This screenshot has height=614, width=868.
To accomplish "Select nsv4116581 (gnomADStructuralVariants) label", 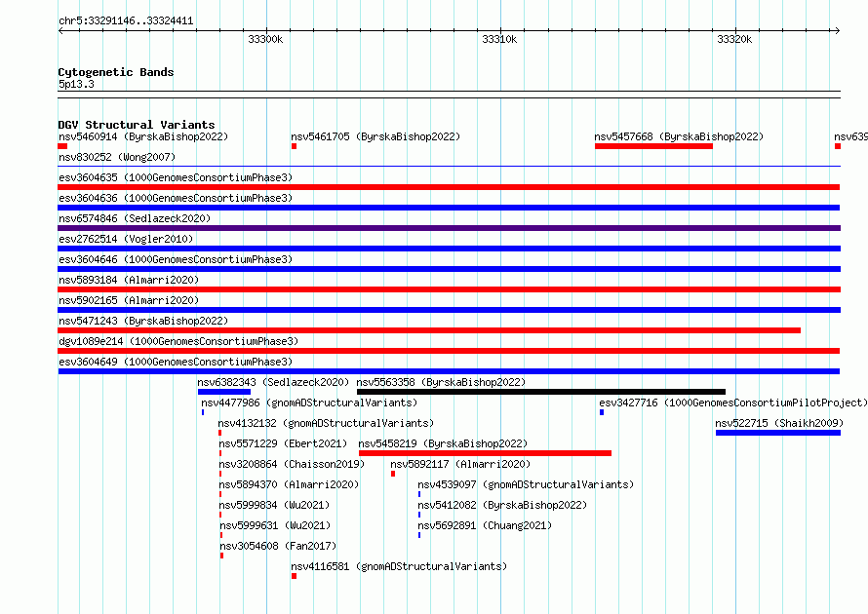I will (399, 566).
